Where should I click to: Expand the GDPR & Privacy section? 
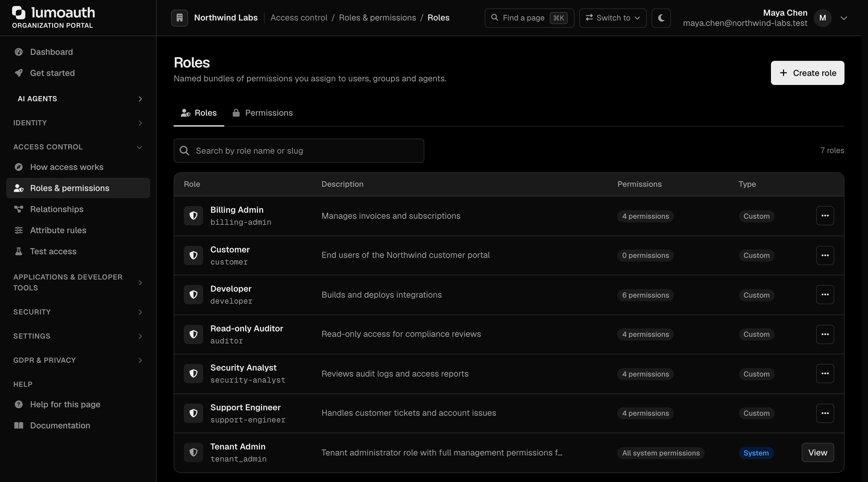coord(78,360)
